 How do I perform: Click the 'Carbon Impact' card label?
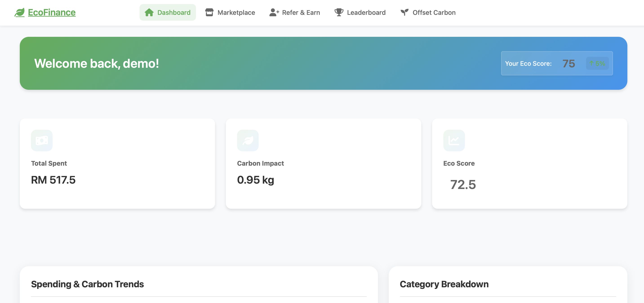pos(260,163)
